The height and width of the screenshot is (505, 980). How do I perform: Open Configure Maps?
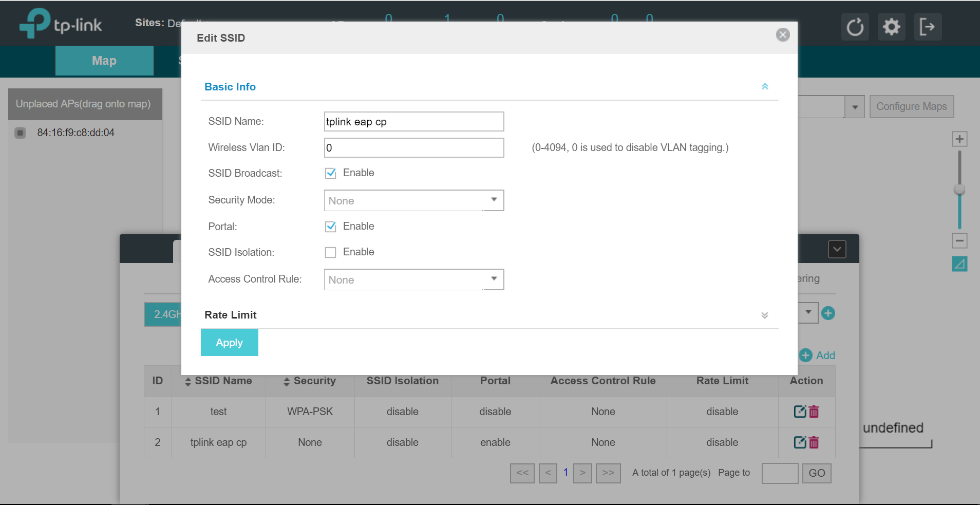tap(911, 106)
